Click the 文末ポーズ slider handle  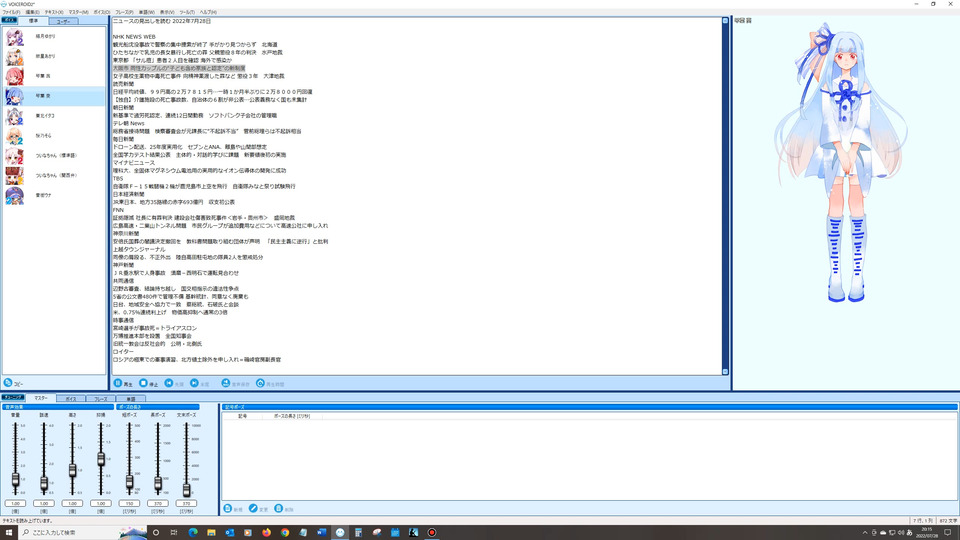[x=187, y=489]
